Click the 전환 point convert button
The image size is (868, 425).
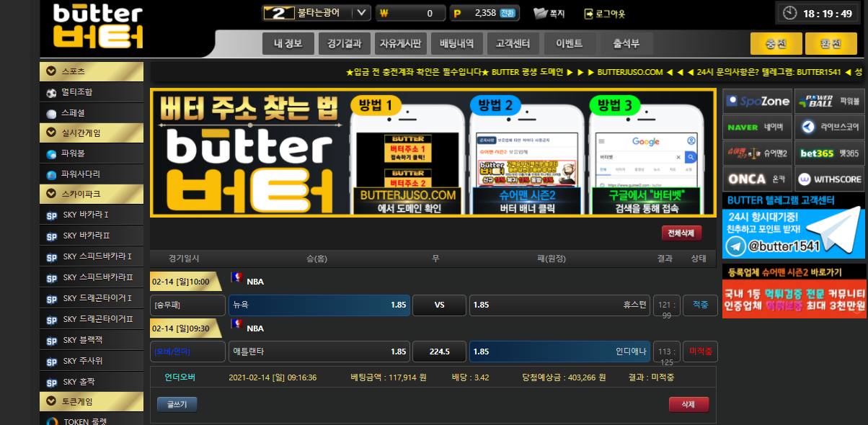(508, 13)
